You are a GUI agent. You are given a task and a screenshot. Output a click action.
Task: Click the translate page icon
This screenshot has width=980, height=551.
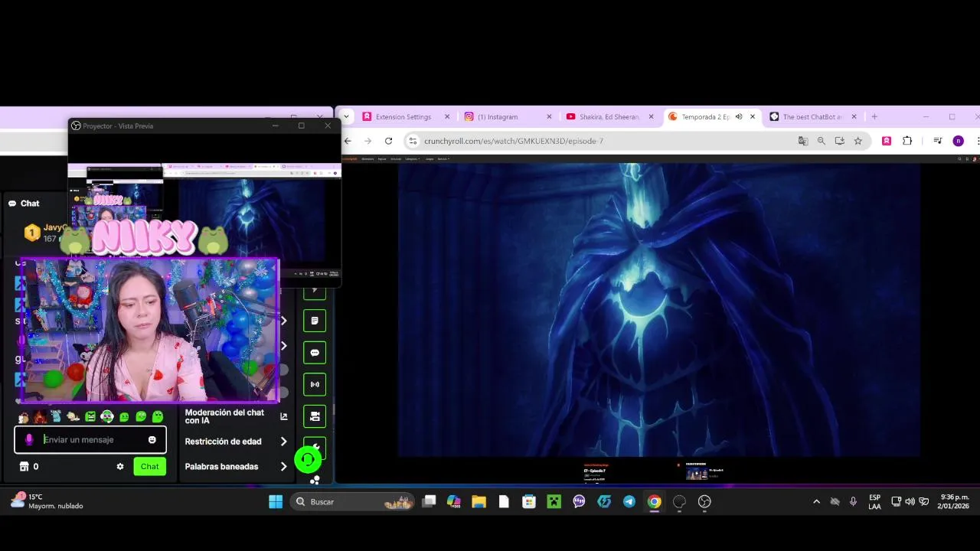click(x=803, y=141)
